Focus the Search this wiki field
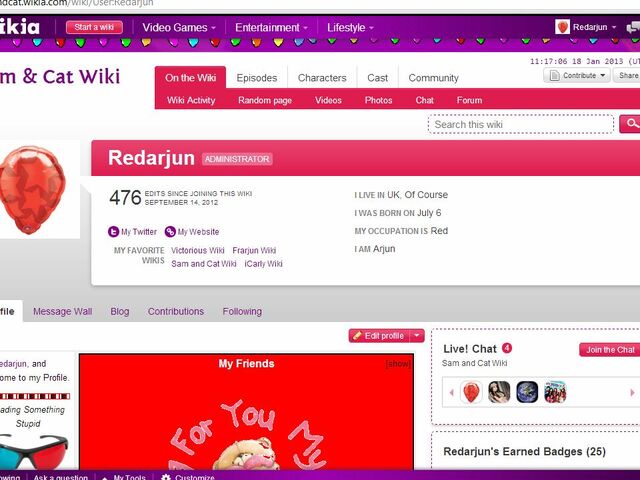 coord(521,124)
